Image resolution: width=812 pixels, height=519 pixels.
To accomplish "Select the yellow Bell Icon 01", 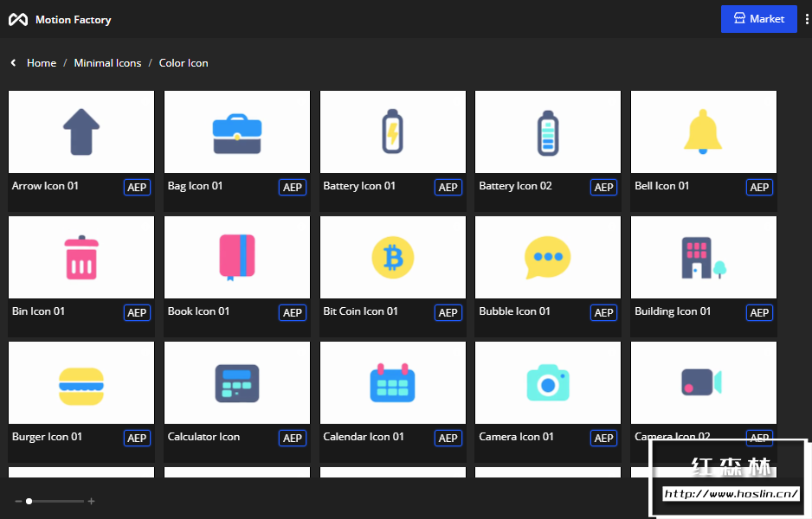I will pos(704,132).
